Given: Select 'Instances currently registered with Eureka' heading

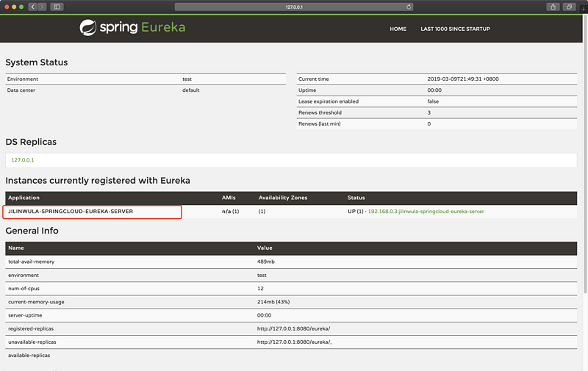Looking at the screenshot, I should 98,181.
